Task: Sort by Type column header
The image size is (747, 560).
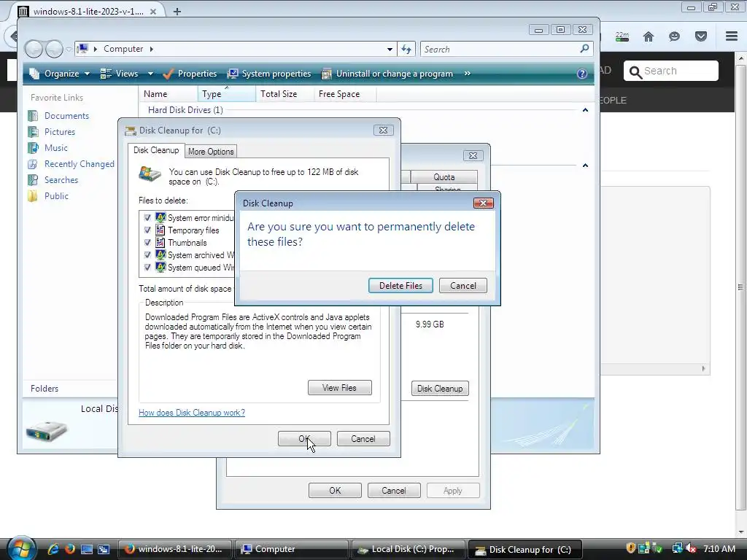Action: (x=226, y=94)
